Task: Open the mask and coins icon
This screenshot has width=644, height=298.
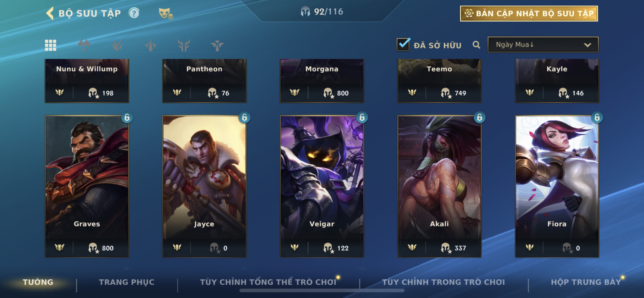Action: click(x=166, y=13)
